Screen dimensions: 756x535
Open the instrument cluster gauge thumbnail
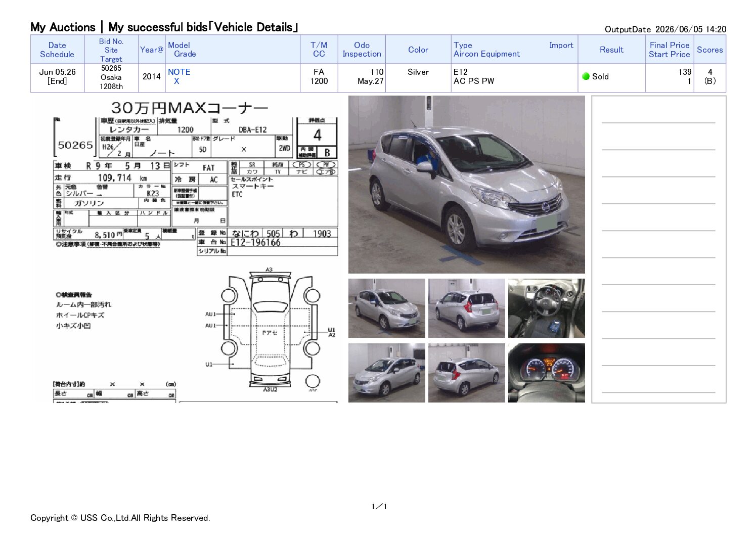pyautogui.click(x=547, y=373)
